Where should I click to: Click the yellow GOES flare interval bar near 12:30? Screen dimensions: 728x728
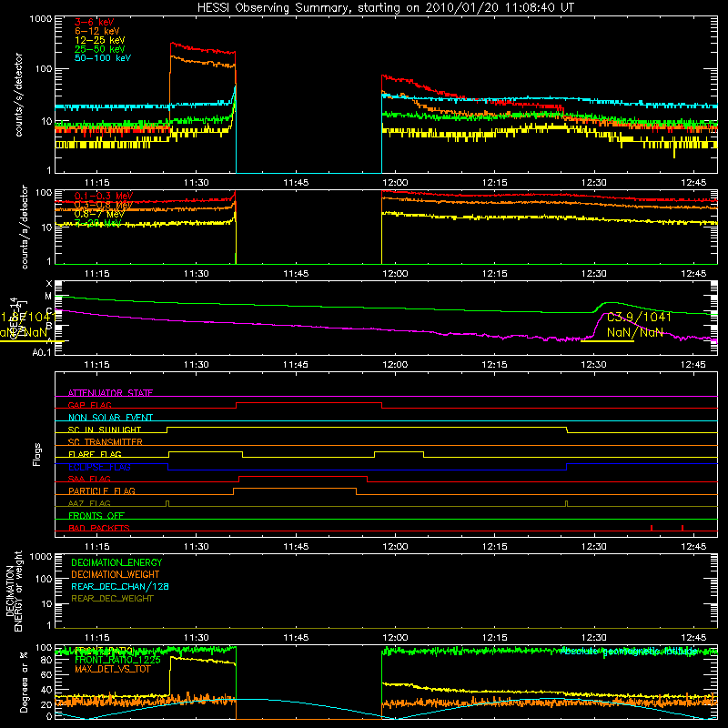click(607, 341)
